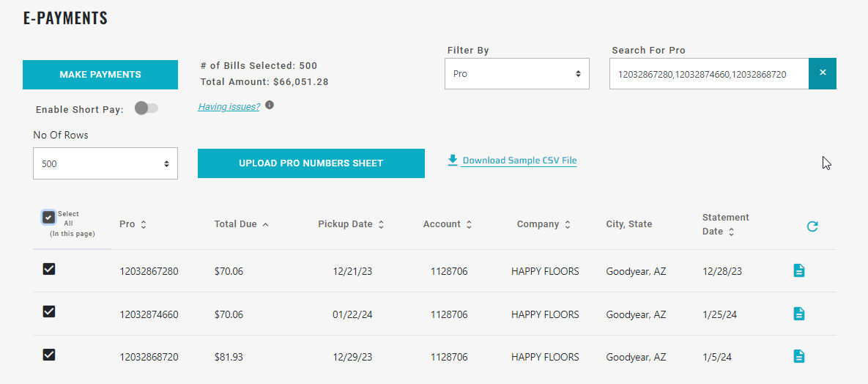Uncheck the Select All checkbox
Viewport: 868px width, 384px height.
(48, 217)
